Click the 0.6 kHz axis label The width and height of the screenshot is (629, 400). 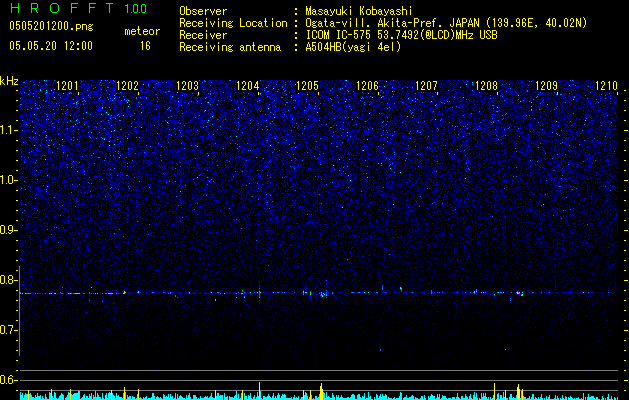(x=9, y=380)
